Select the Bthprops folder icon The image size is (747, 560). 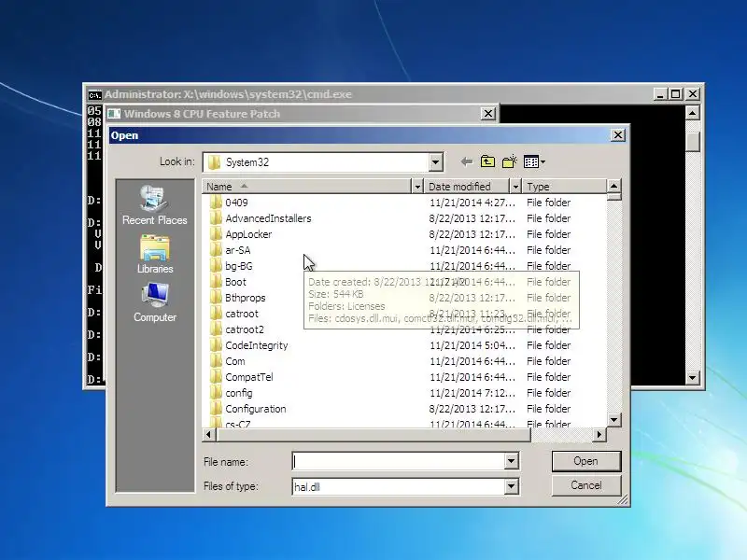216,298
